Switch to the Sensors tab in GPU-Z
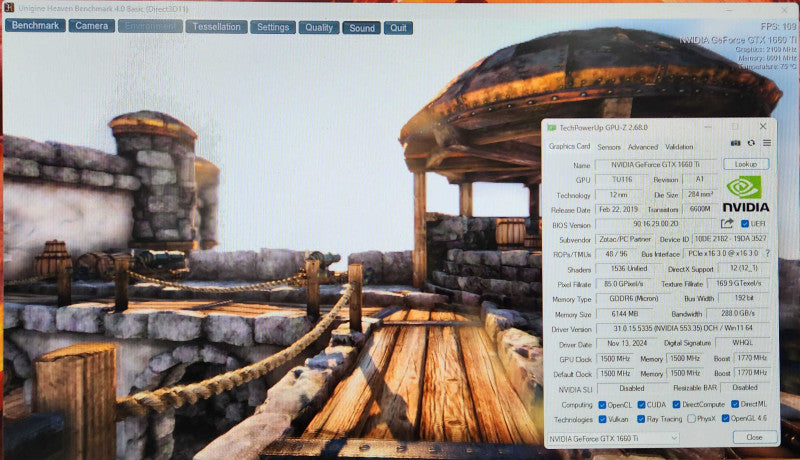800x460 pixels. (609, 147)
